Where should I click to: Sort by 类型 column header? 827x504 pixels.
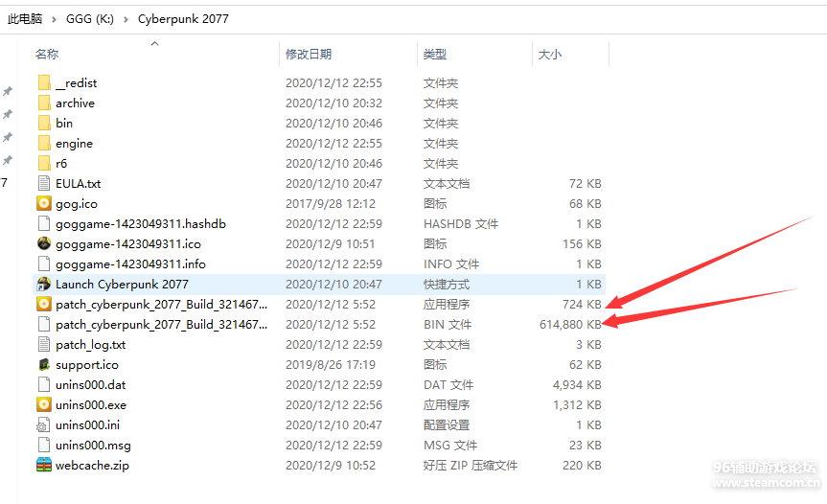[435, 55]
